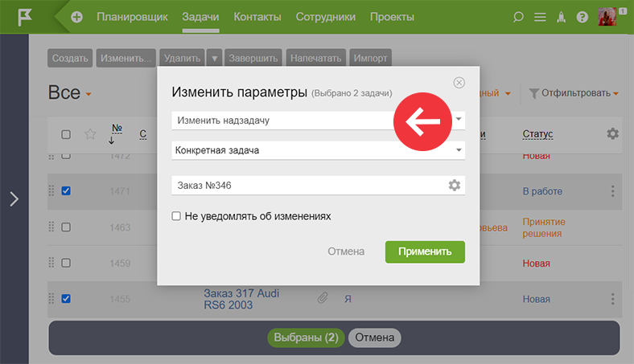Click the gear icon in Заказ №346 field
634x364 pixels.
(455, 185)
